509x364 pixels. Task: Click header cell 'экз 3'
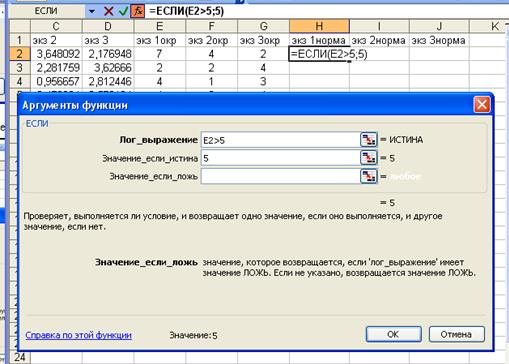click(108, 40)
